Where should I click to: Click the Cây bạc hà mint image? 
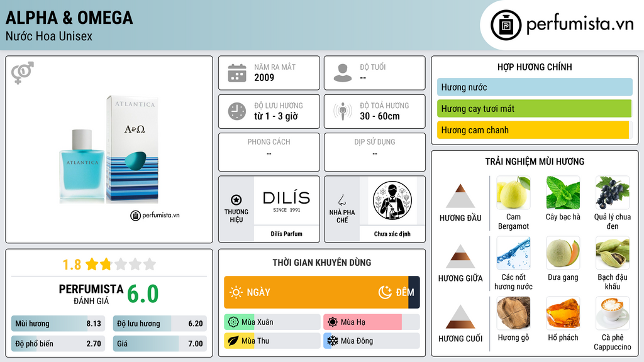pyautogui.click(x=563, y=192)
